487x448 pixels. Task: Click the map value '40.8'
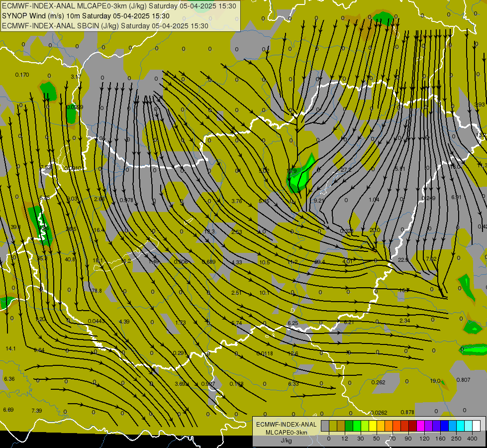coord(70,259)
